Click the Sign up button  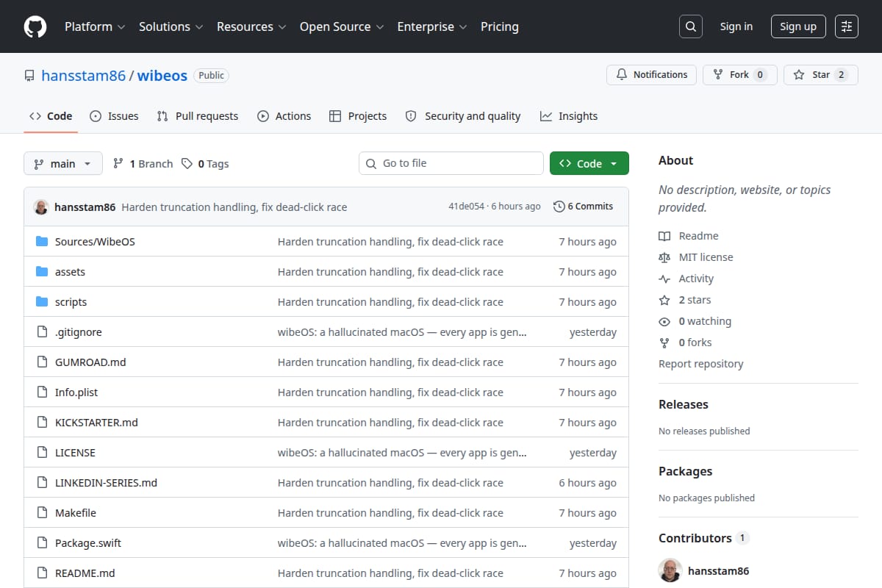798,26
